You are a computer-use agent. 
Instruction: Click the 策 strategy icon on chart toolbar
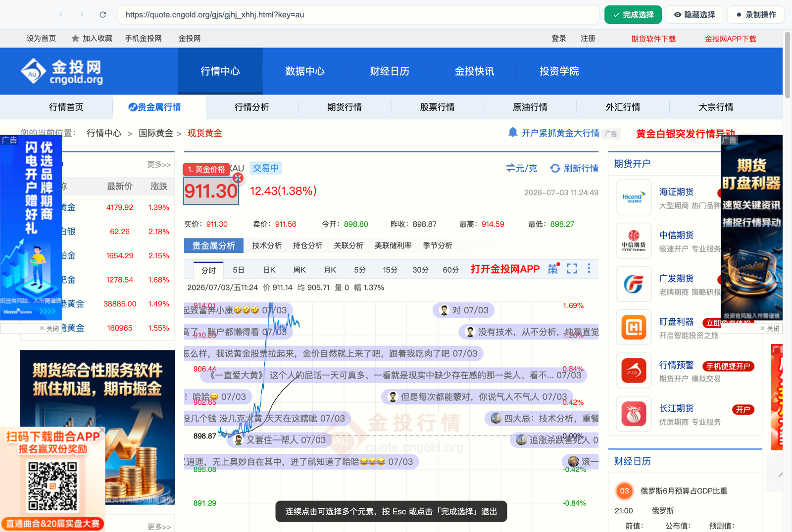click(553, 269)
